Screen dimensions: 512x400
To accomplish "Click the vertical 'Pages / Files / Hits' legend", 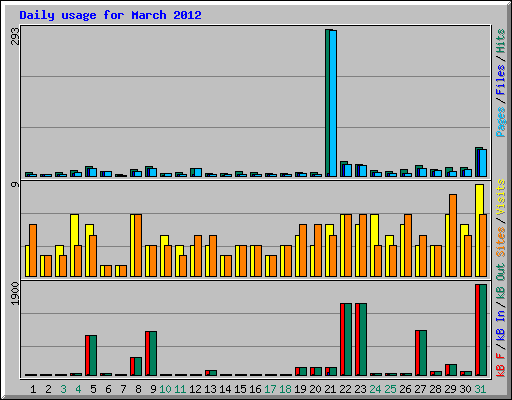I will (500, 83).
